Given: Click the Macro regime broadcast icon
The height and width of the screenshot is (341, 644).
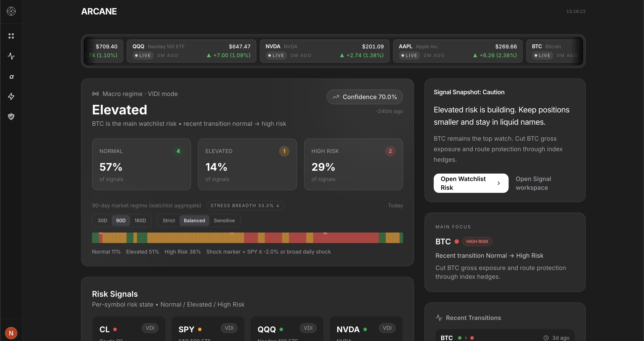Looking at the screenshot, I should 95,94.
